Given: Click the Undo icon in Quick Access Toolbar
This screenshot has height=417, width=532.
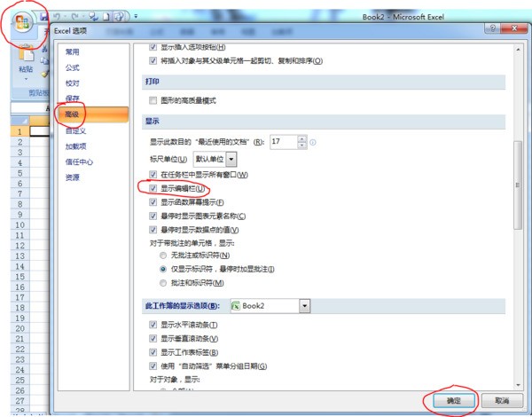Looking at the screenshot, I should [57, 16].
